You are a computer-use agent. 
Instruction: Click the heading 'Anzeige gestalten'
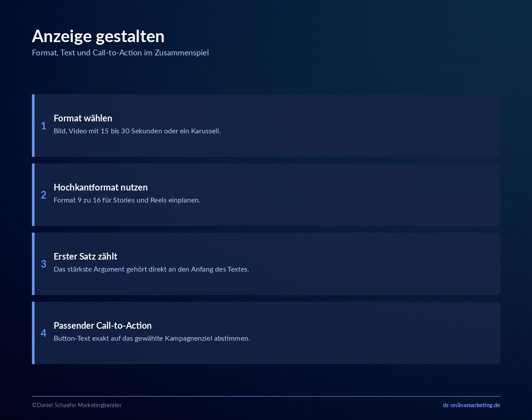click(x=98, y=36)
